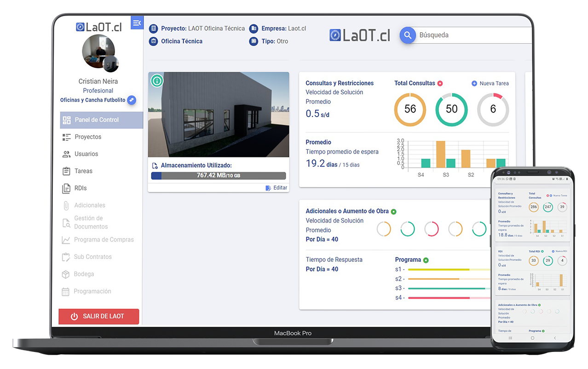Click the plus icon next to Nueva Tarea
The width and height of the screenshot is (588, 369).
474,83
